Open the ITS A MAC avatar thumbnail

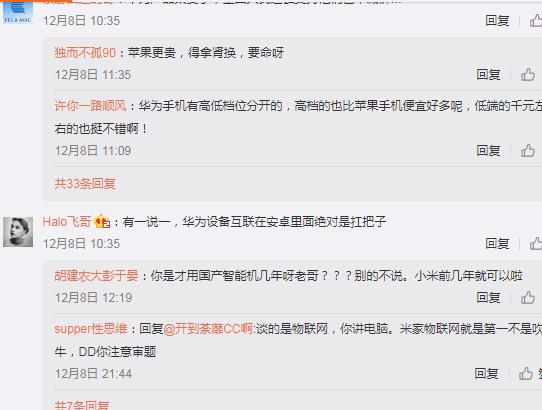click(x=18, y=12)
